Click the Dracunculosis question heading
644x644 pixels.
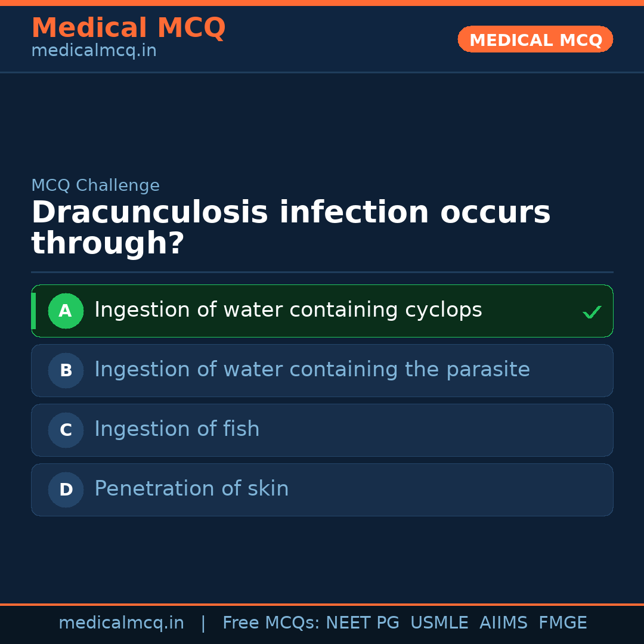coord(290,228)
